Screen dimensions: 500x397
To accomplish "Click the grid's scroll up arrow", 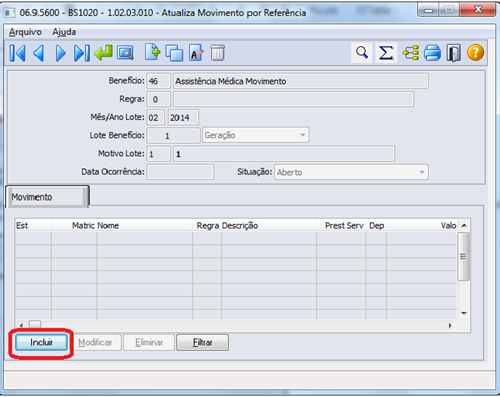I will pos(464,226).
